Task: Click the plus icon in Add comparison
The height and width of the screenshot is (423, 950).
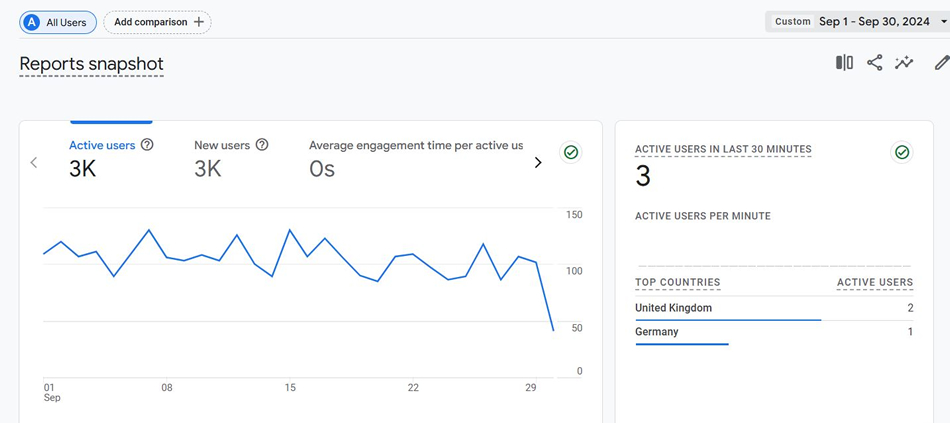Action: pyautogui.click(x=199, y=22)
